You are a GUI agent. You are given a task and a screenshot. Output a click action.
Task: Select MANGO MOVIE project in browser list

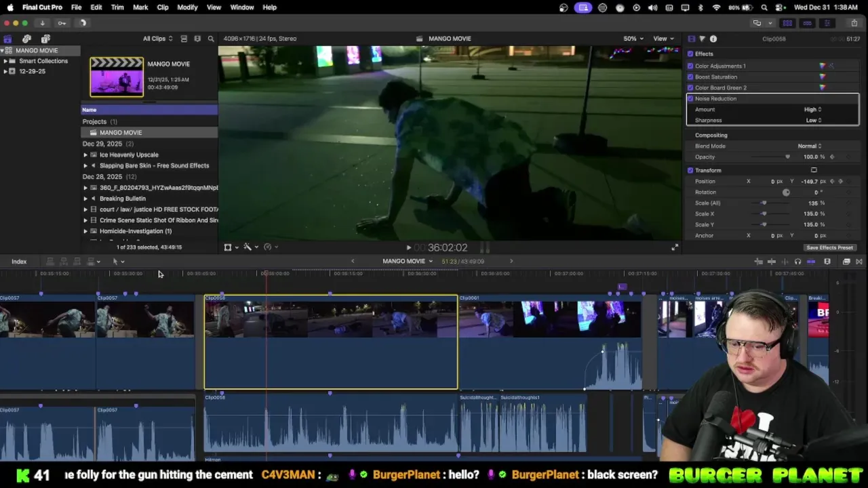pyautogui.click(x=149, y=132)
